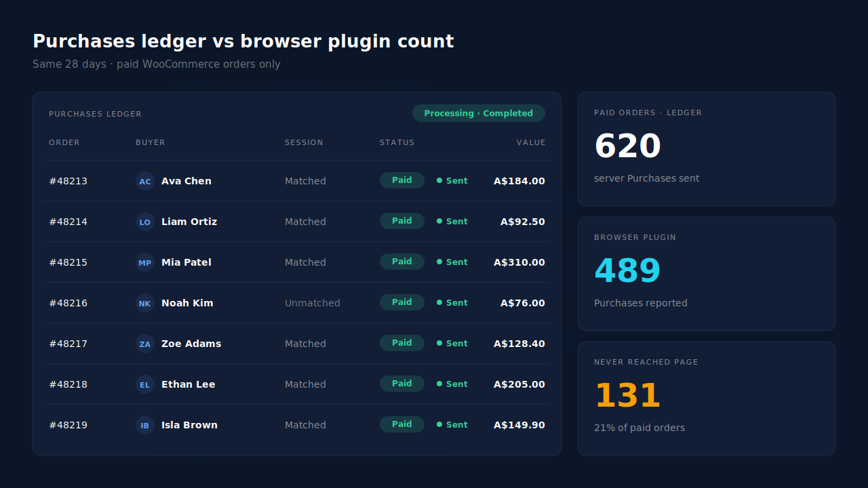Screen dimensions: 868x488
Task: Click Ava Chen's AC avatar
Action: click(145, 181)
